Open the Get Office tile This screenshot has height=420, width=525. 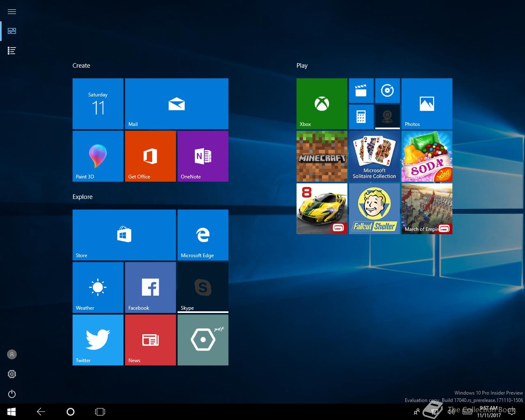pyautogui.click(x=151, y=156)
